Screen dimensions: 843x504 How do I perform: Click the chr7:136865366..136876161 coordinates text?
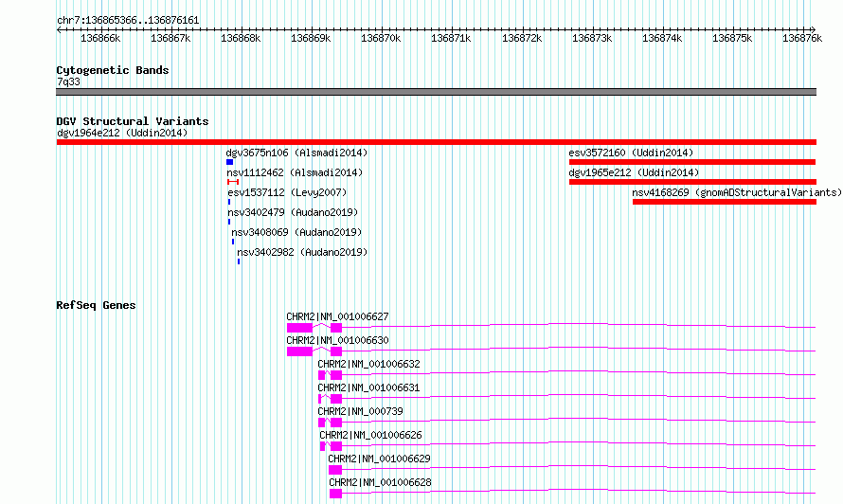click(128, 21)
